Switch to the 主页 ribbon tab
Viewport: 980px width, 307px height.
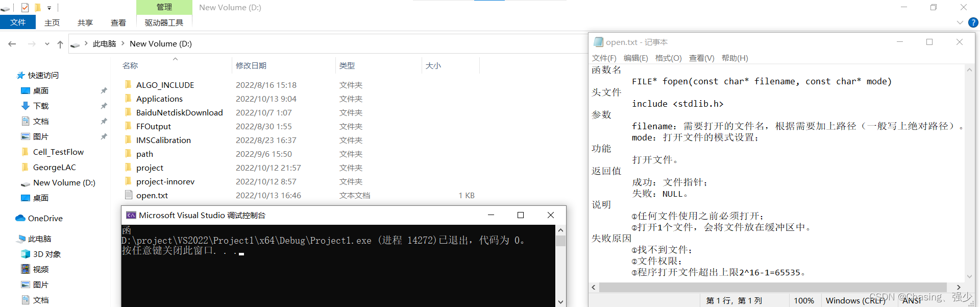click(52, 22)
